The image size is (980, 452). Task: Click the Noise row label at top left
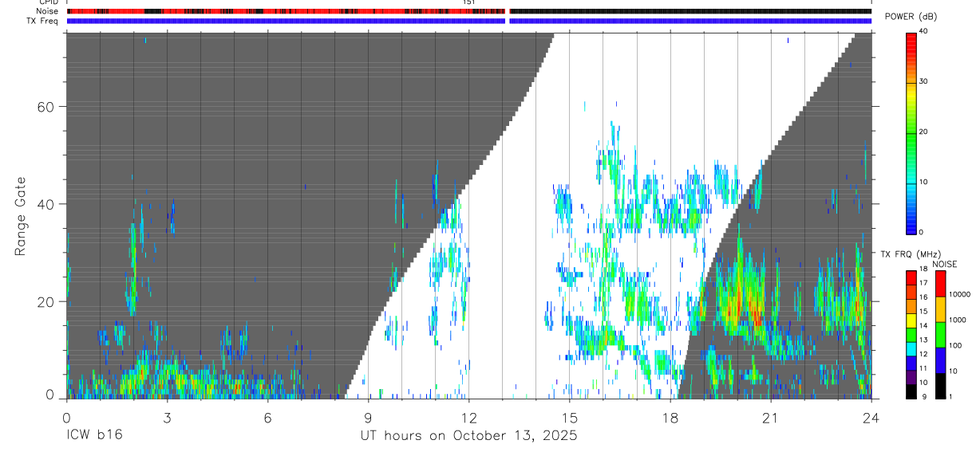point(48,11)
